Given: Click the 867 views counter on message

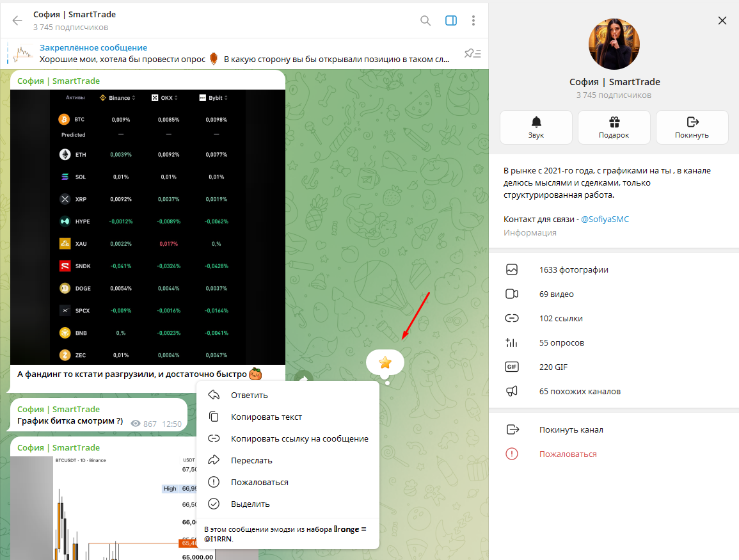Looking at the screenshot, I should click(x=144, y=424).
